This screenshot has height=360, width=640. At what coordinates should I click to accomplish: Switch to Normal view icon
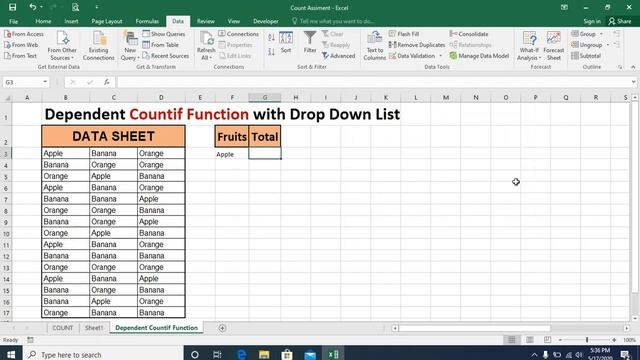511,340
